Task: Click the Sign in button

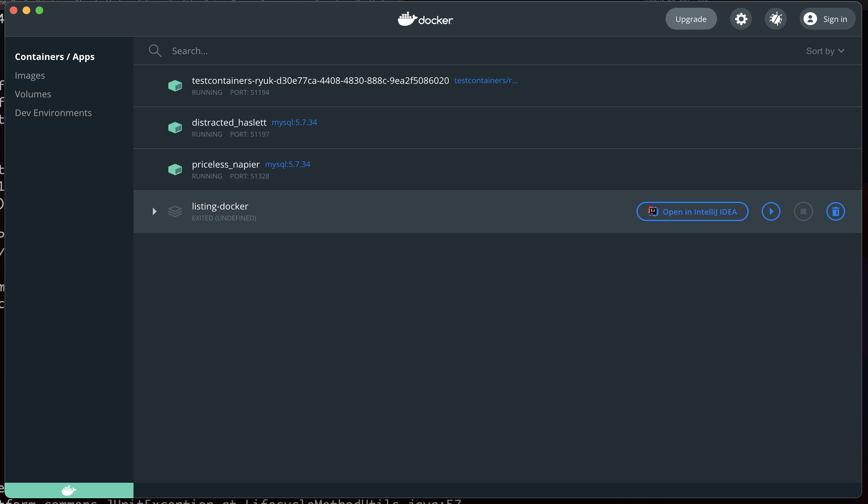Action: (x=827, y=19)
